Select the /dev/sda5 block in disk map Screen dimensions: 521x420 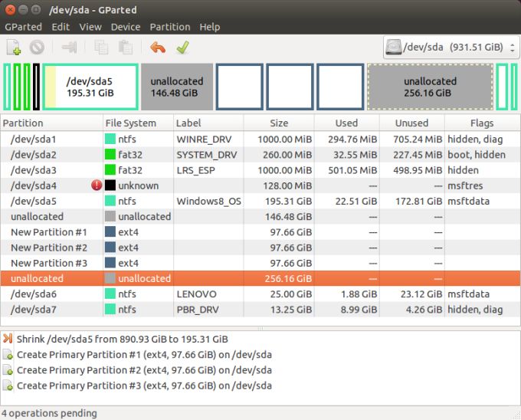click(x=90, y=87)
